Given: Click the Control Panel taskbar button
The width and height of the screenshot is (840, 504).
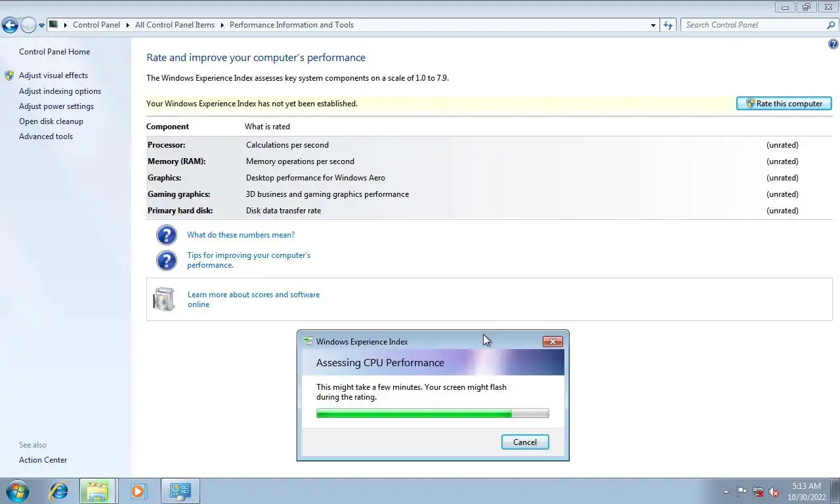Looking at the screenshot, I should [x=180, y=491].
